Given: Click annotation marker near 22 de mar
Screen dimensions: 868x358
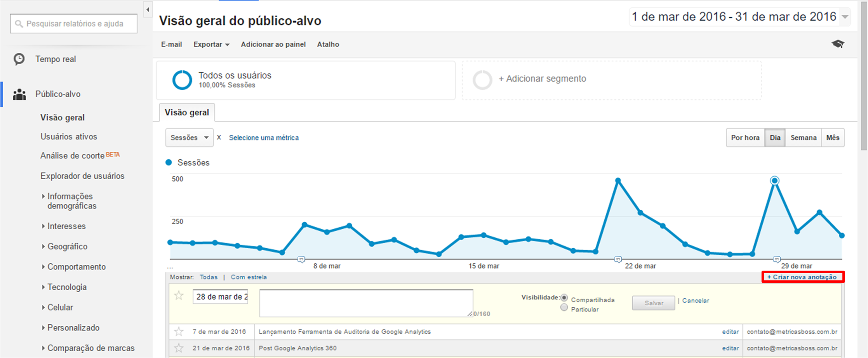Looking at the screenshot, I should click(618, 259).
